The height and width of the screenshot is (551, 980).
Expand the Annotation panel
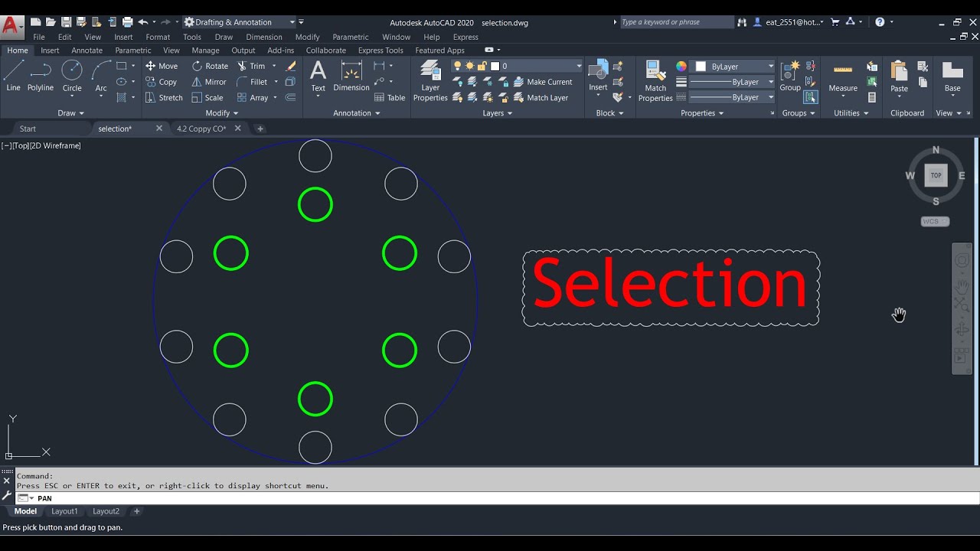(357, 113)
